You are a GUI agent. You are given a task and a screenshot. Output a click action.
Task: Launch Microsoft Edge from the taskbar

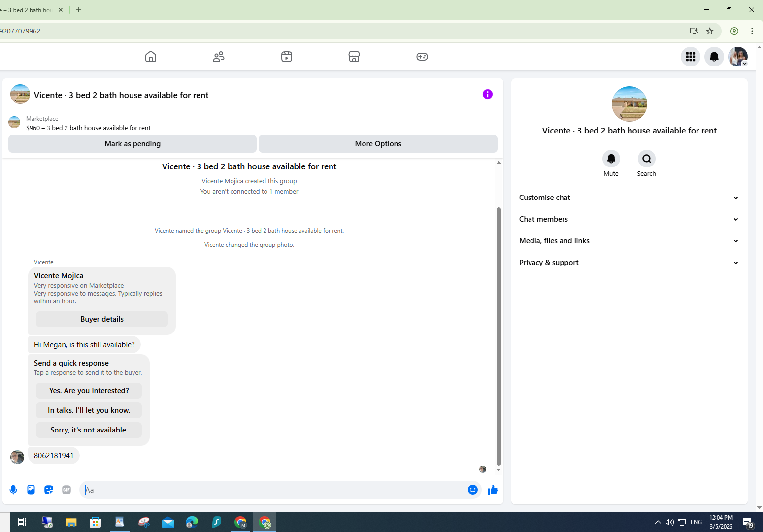point(192,522)
